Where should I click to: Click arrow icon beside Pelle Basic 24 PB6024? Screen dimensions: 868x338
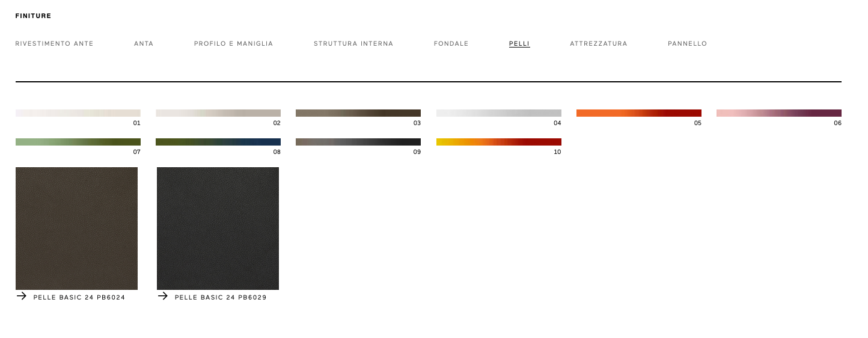coord(22,296)
